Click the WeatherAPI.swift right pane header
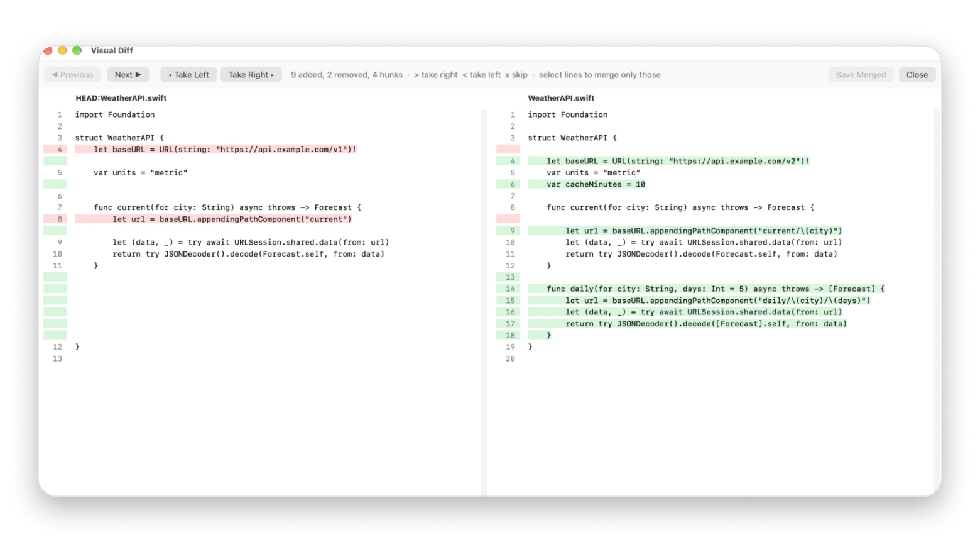The height and width of the screenshot is (547, 980). click(x=561, y=98)
